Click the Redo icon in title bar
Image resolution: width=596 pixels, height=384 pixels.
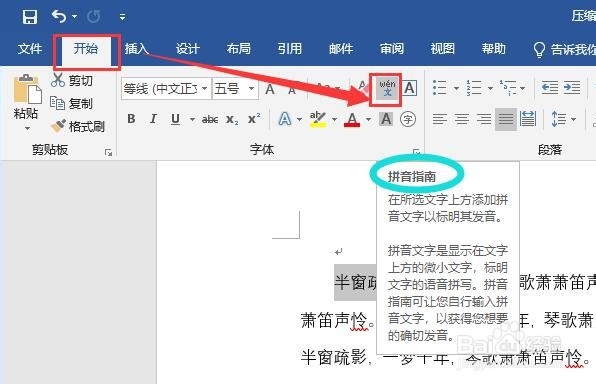[94, 17]
